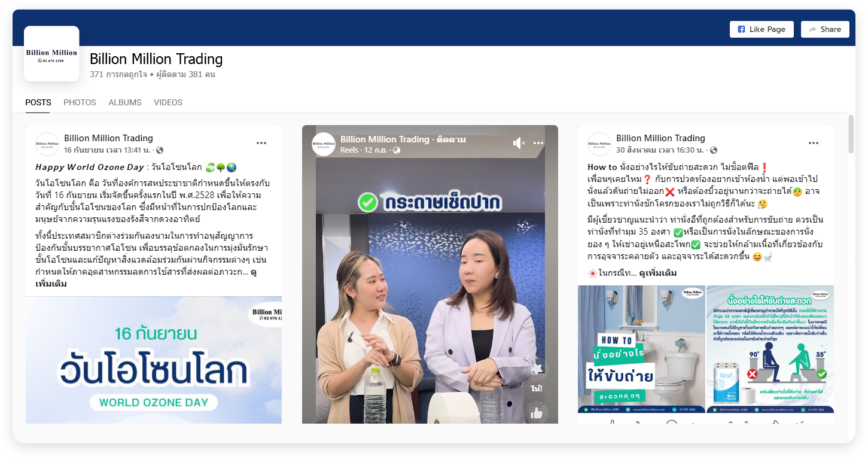
Task: Click the vertical scrollbar on the page feed
Action: click(852, 133)
